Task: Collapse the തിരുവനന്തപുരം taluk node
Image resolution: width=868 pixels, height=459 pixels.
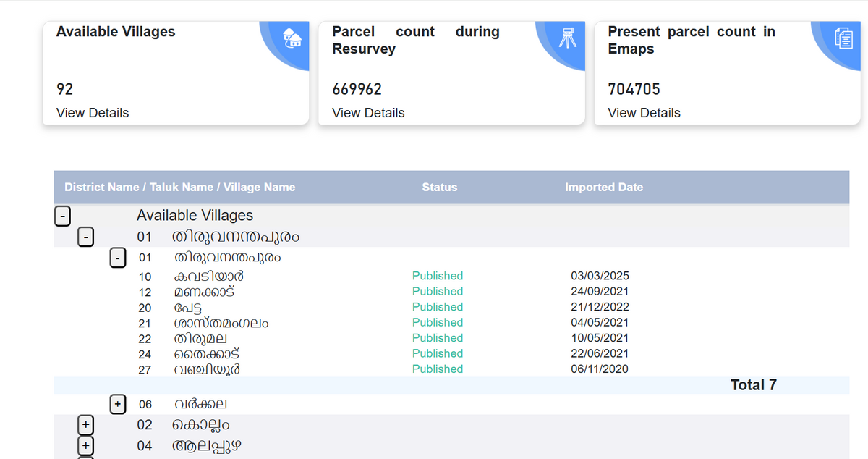Action: (x=118, y=258)
